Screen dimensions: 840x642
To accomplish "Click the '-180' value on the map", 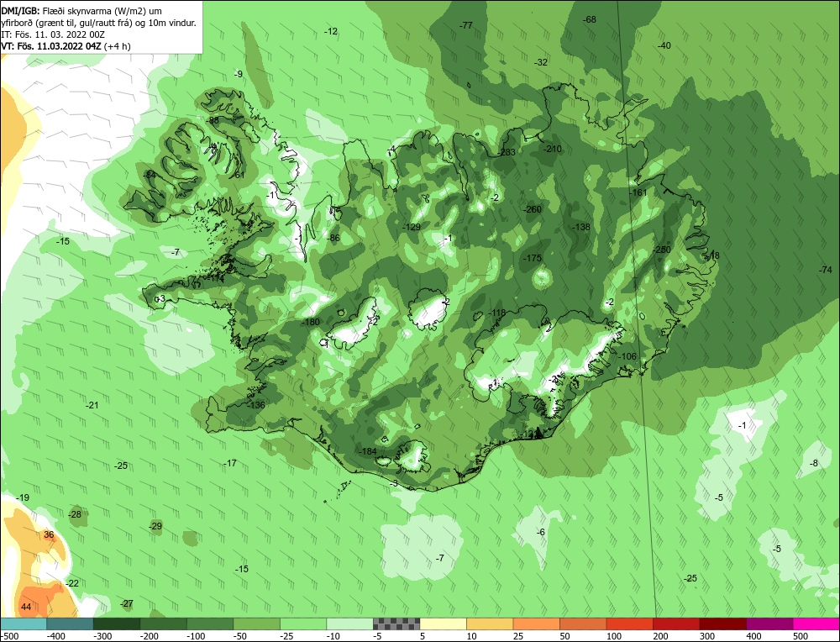I will pos(311,322).
